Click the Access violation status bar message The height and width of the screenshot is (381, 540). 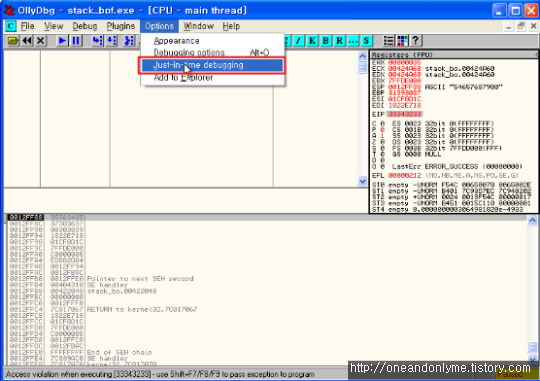(x=160, y=374)
